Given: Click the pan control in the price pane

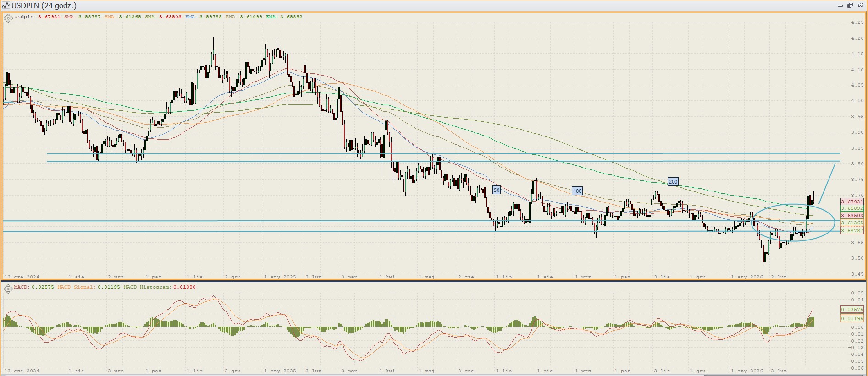Looking at the screenshot, I should click(8, 18).
